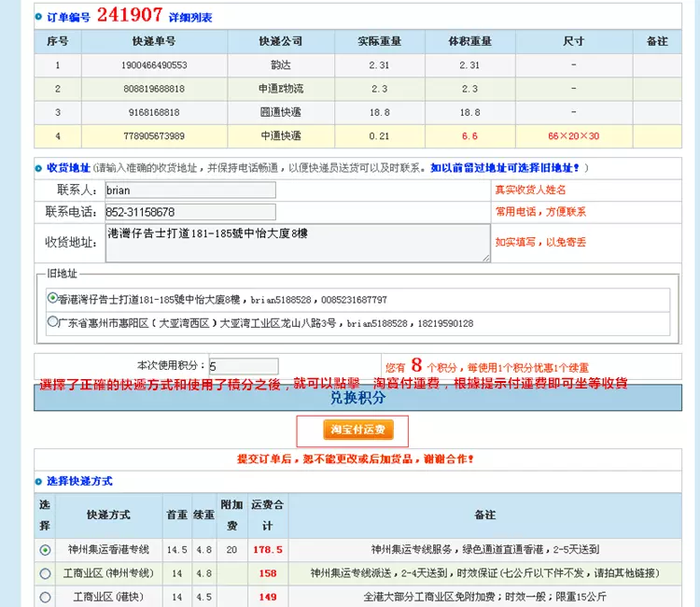Click the 快递公司 column header

(281, 41)
